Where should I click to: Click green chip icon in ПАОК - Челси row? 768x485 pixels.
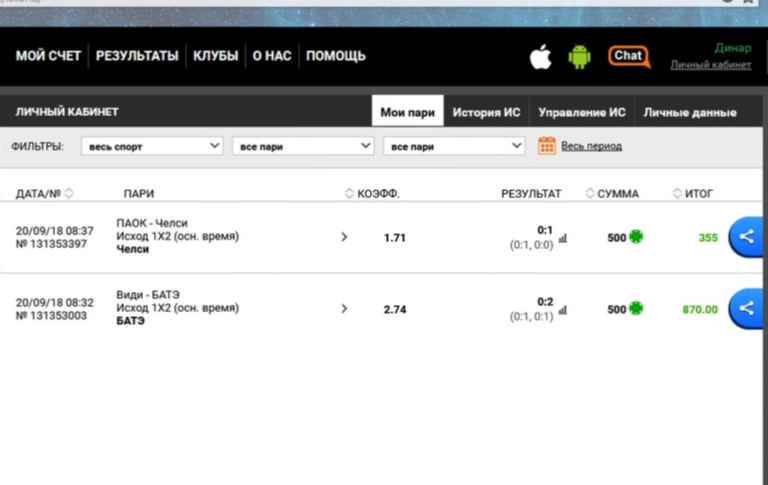[636, 237]
